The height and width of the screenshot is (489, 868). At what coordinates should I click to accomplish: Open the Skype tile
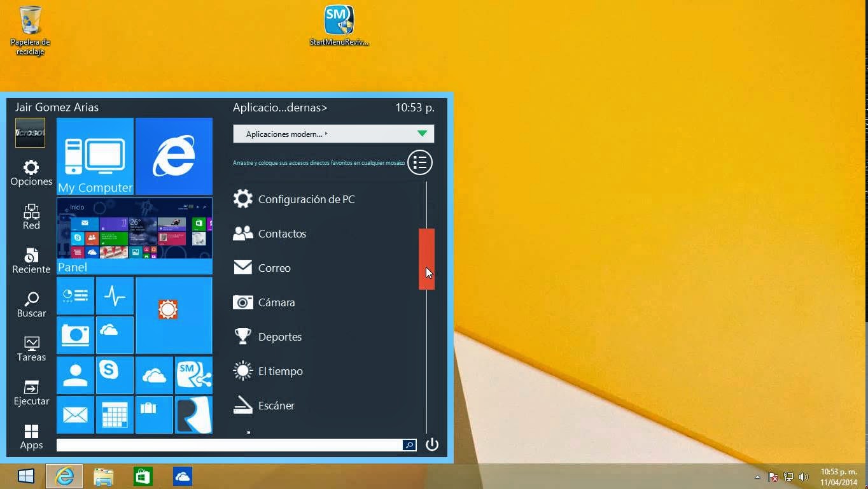(x=115, y=374)
